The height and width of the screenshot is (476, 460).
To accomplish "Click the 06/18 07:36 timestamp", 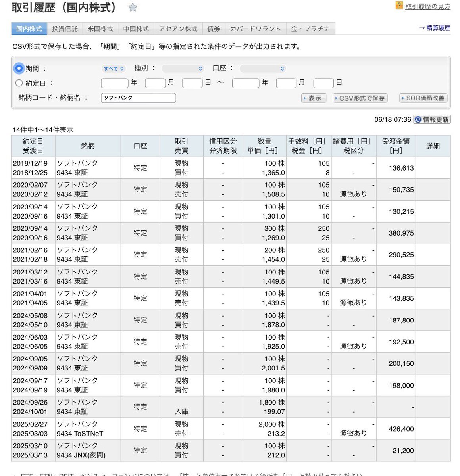I will 393,119.
